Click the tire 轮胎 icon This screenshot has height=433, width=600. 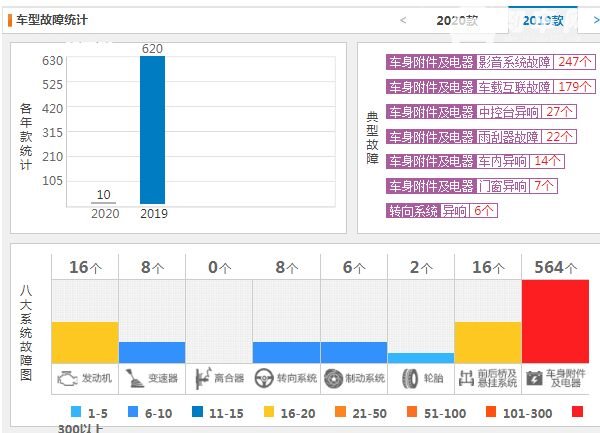click(410, 379)
